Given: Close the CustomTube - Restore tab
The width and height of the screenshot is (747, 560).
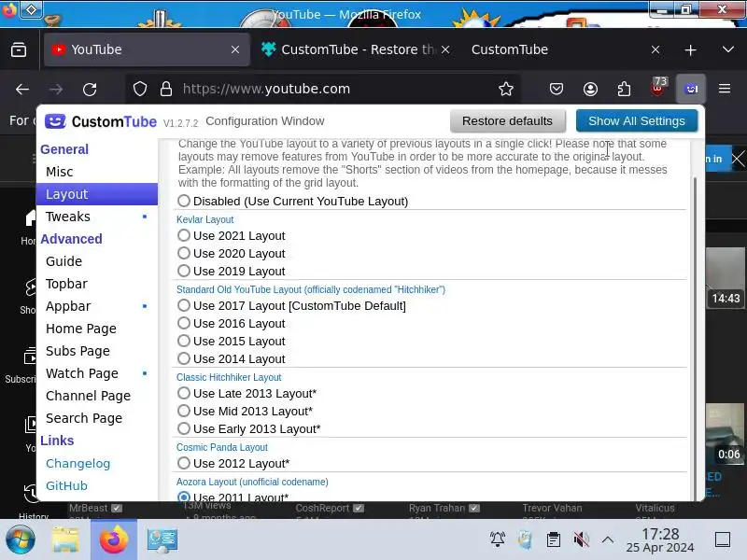Looking at the screenshot, I should [x=445, y=49].
